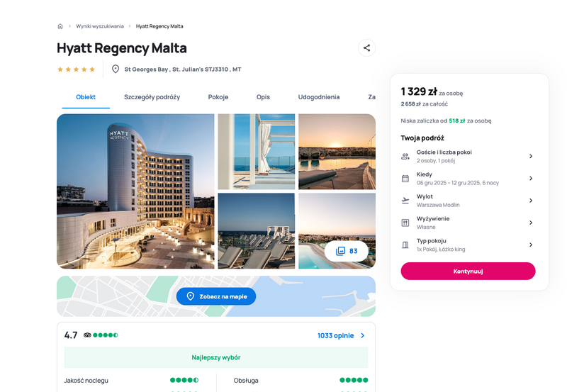Click Zobacz na mapie button

tap(216, 296)
